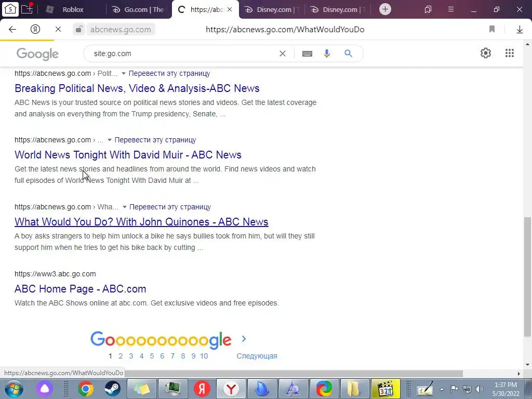532x399 pixels.
Task: Open Google settings gear
Action: (486, 53)
